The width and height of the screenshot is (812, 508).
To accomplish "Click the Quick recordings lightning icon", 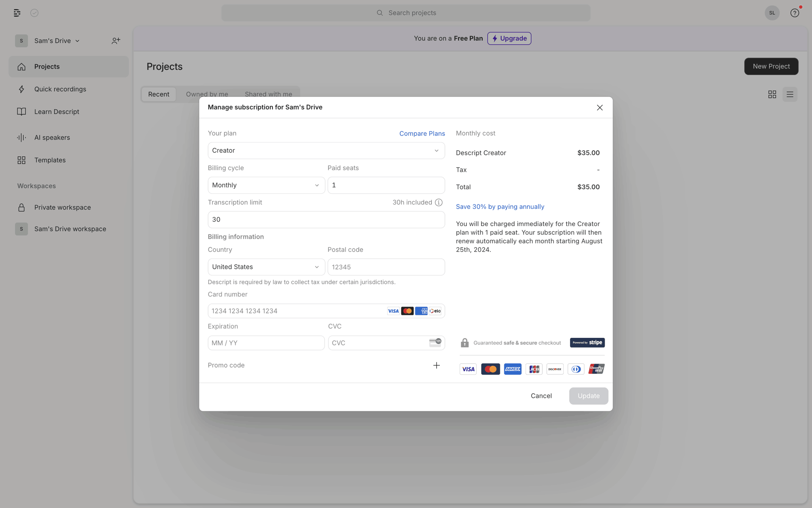I will pos(22,89).
